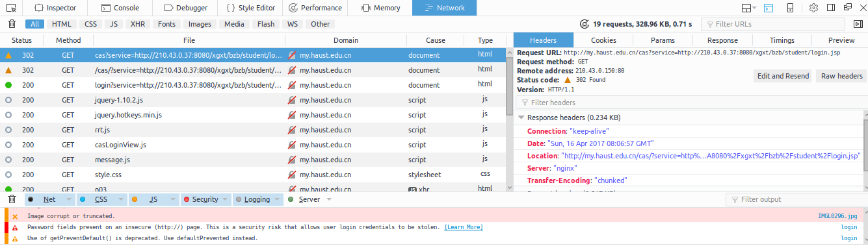Screen dimensions: 868x246
Task: Clear the console output with trash icon
Action: (x=12, y=199)
